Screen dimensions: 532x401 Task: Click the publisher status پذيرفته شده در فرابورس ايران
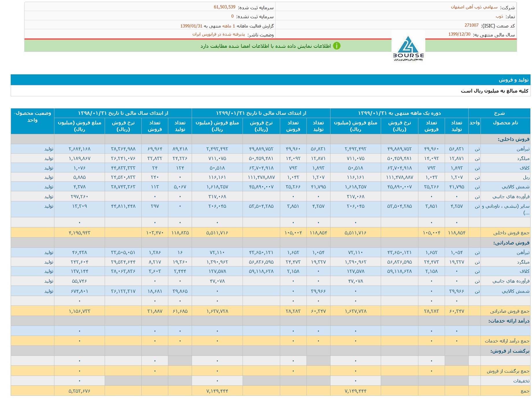tap(219, 34)
